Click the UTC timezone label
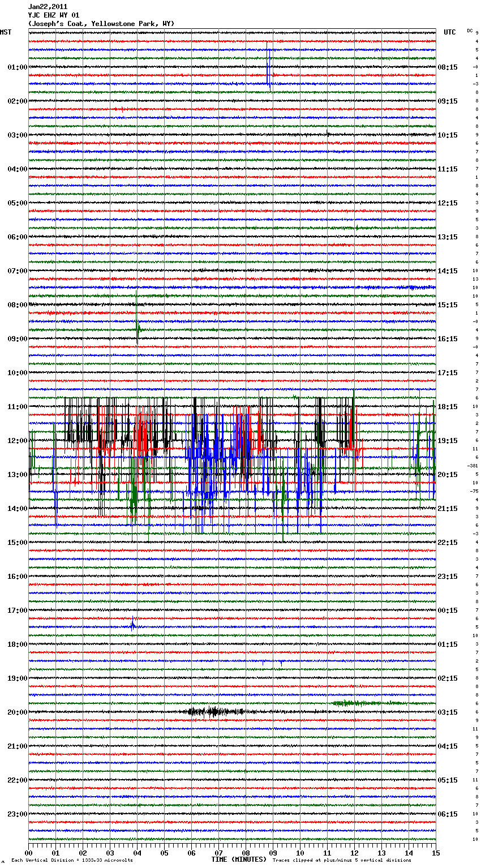 point(449,32)
